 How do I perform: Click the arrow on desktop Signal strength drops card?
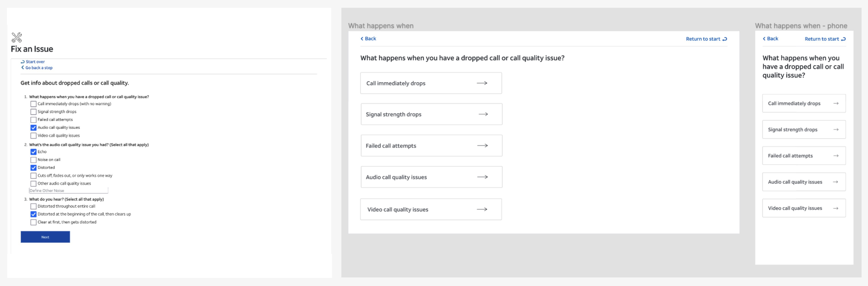(x=483, y=114)
